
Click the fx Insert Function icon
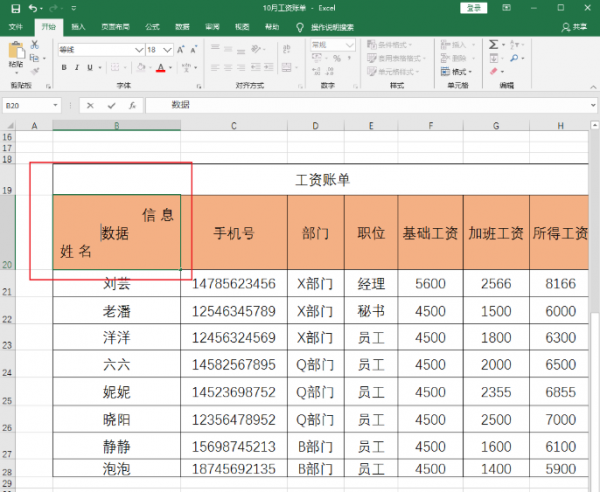[132, 106]
